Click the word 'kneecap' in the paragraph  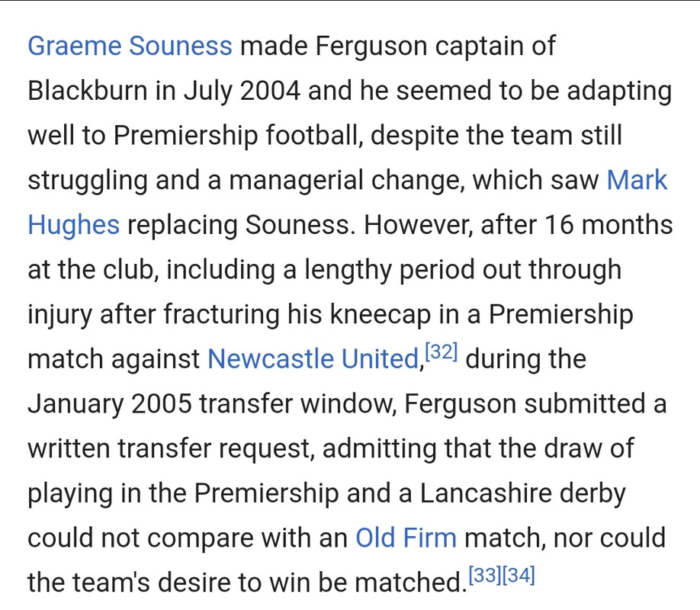point(381,314)
